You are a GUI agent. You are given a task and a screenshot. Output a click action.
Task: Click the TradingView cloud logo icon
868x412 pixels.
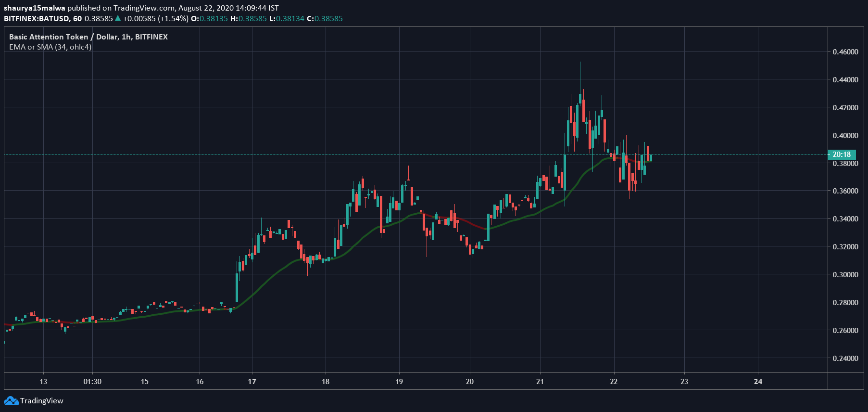(11, 401)
